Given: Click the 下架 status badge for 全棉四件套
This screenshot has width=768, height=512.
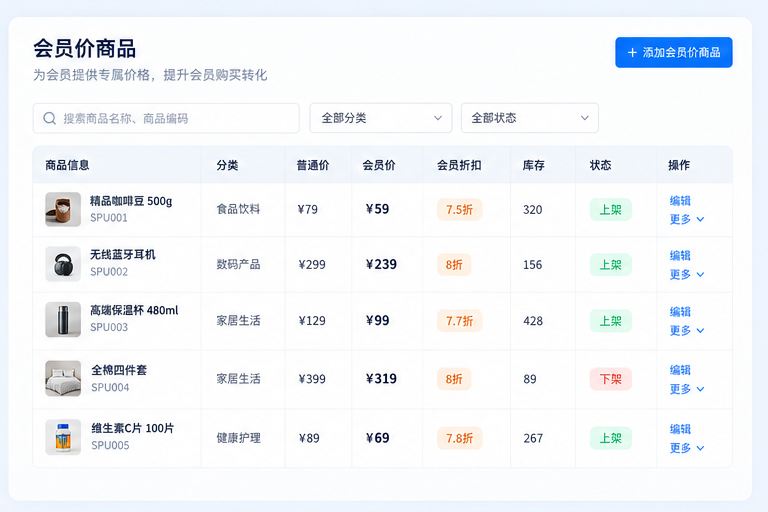Looking at the screenshot, I should [x=610, y=379].
